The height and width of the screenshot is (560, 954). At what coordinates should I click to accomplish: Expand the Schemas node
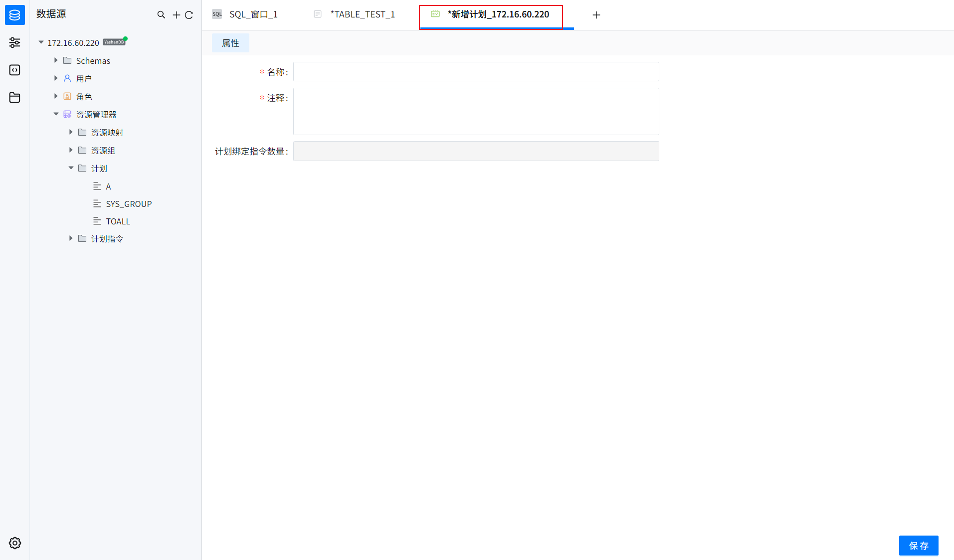56,60
